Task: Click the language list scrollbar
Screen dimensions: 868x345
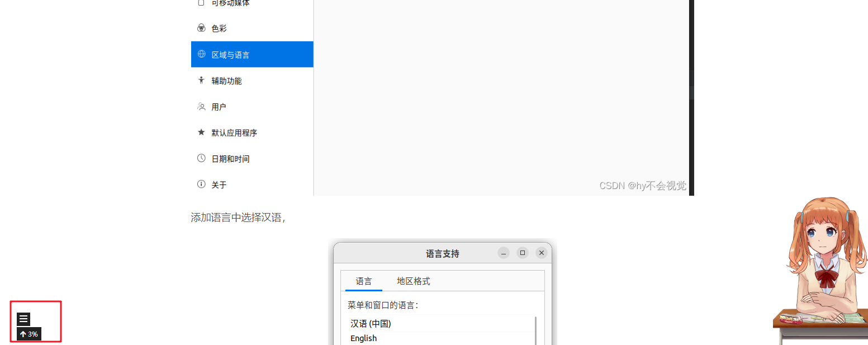Action: 536,331
